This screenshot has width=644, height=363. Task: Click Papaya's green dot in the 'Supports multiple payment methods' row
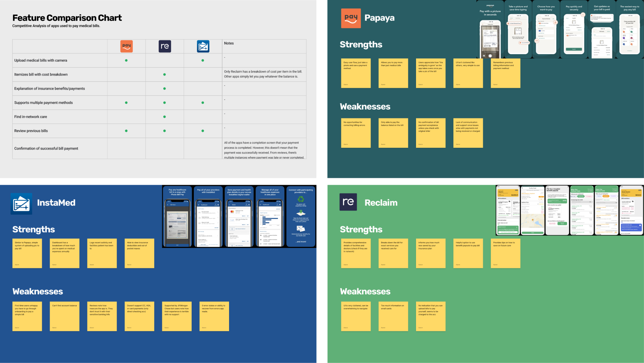(x=126, y=103)
